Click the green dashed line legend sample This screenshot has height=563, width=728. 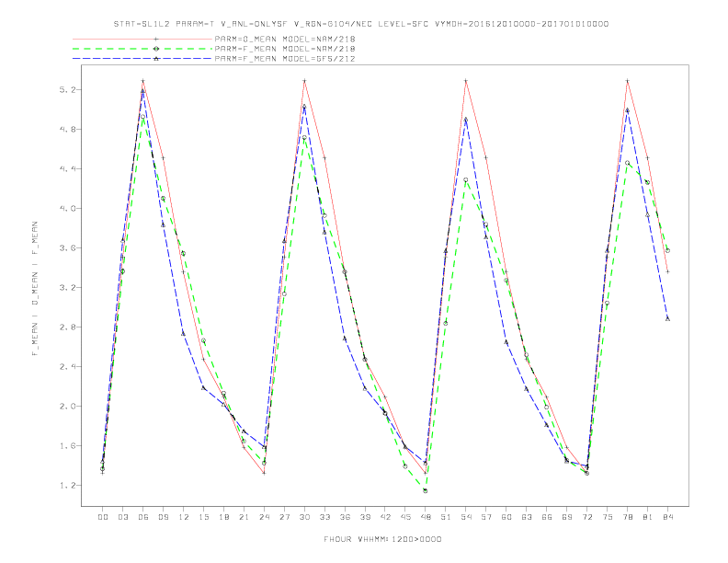coord(142,49)
